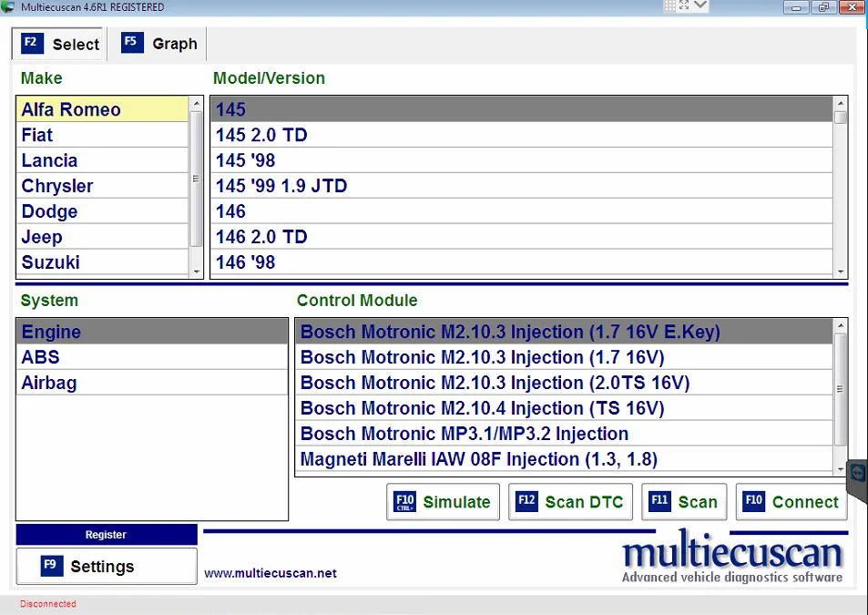
Task: Select Magneti Marelli IAW 08F Injection
Action: 564,459
